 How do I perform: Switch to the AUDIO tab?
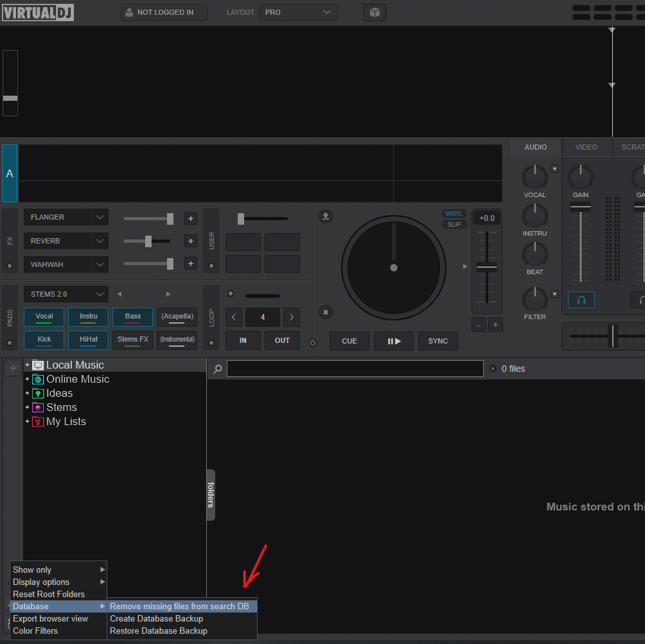click(536, 147)
